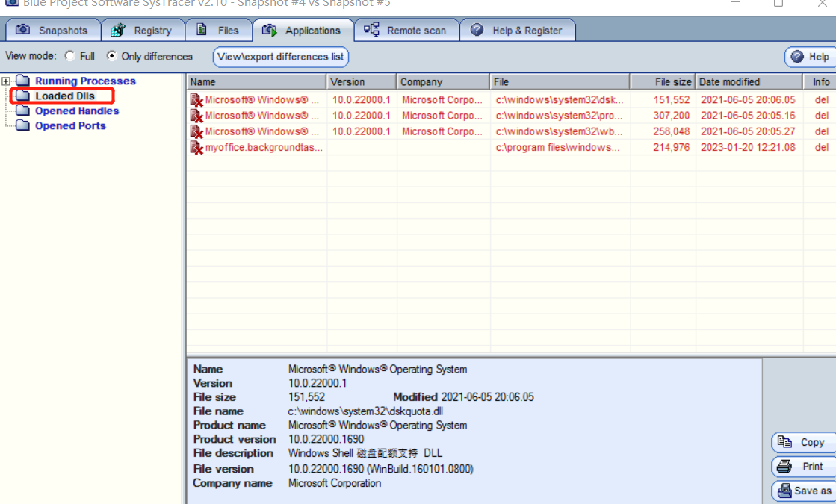The width and height of the screenshot is (836, 504).
Task: Sort by the Date modified column header
Action: (749, 81)
